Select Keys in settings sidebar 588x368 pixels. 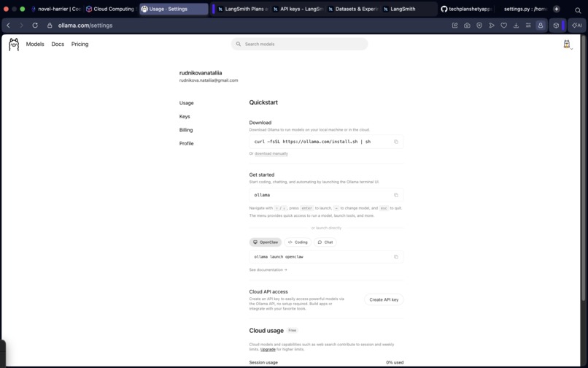(185, 116)
